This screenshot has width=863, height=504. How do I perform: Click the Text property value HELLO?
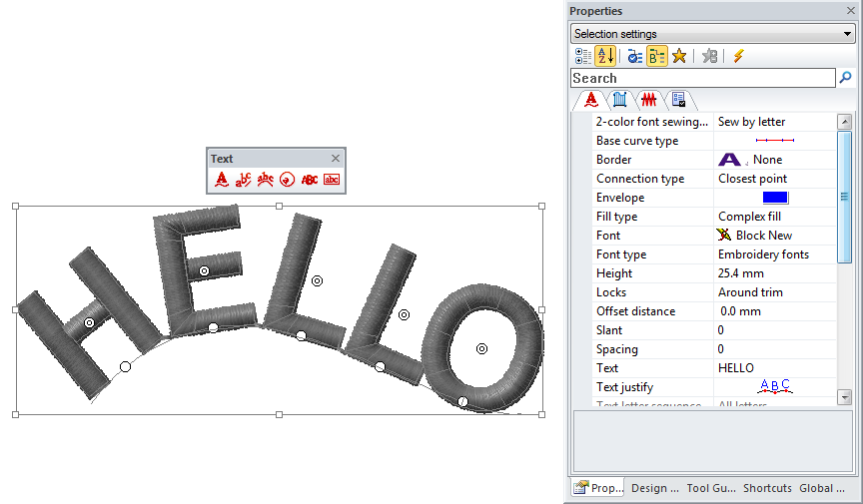click(775, 368)
